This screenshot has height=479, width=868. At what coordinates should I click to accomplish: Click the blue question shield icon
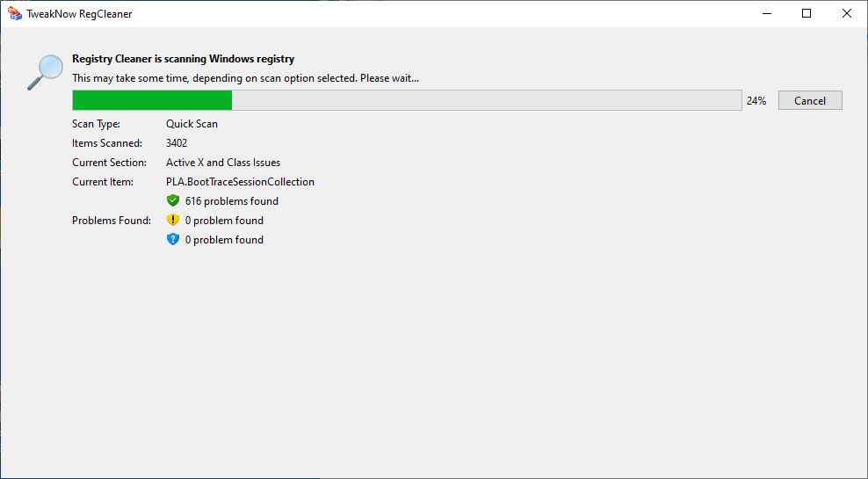point(173,239)
